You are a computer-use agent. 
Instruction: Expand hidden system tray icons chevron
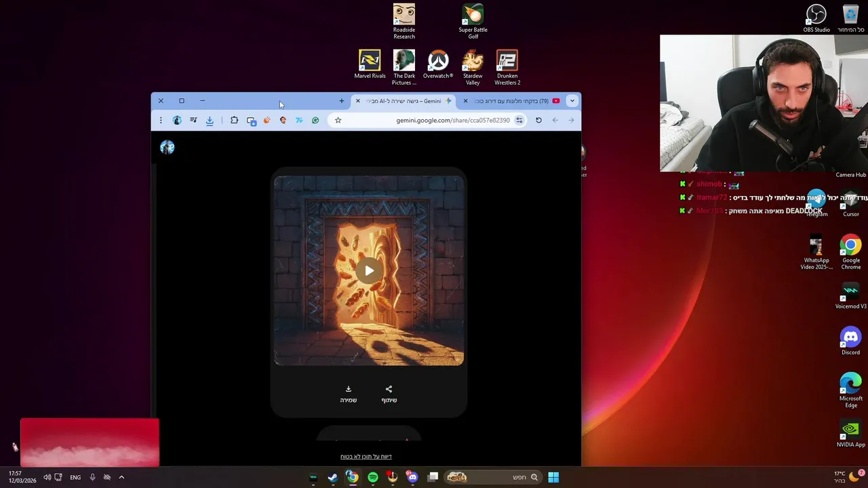point(121,477)
